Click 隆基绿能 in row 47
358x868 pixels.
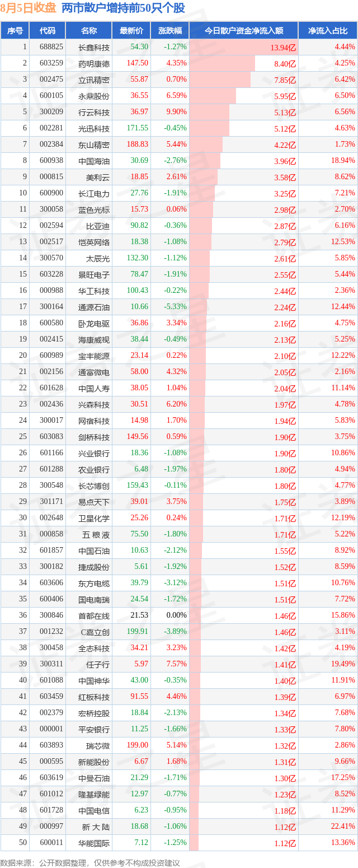click(x=95, y=794)
